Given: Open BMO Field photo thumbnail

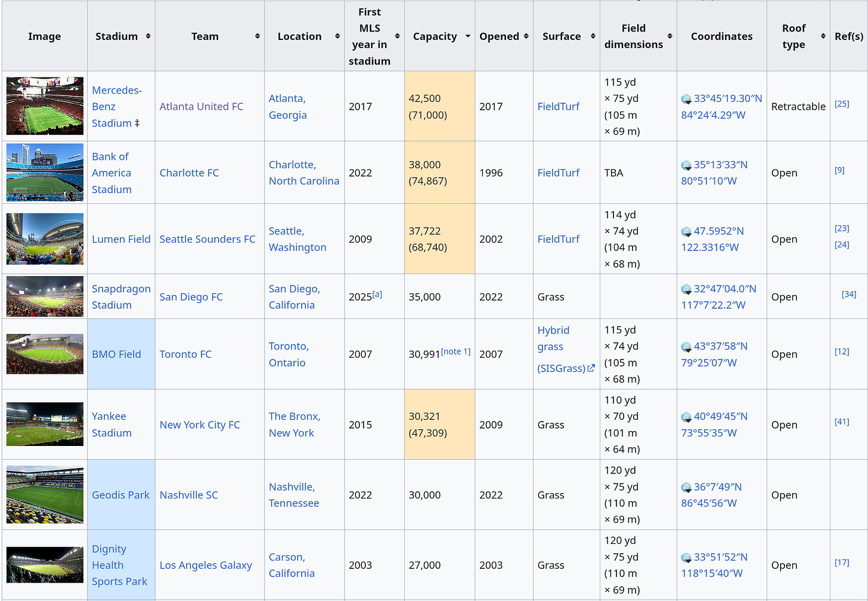Looking at the screenshot, I should (x=45, y=354).
